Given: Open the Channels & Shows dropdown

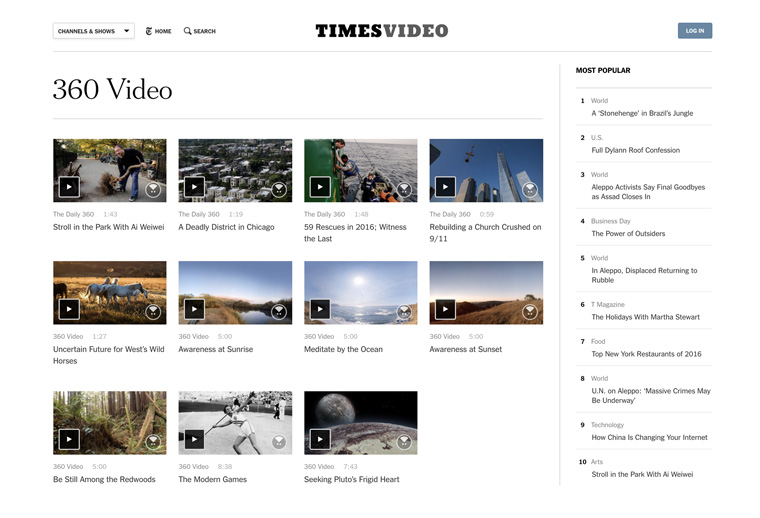Looking at the screenshot, I should coord(94,31).
